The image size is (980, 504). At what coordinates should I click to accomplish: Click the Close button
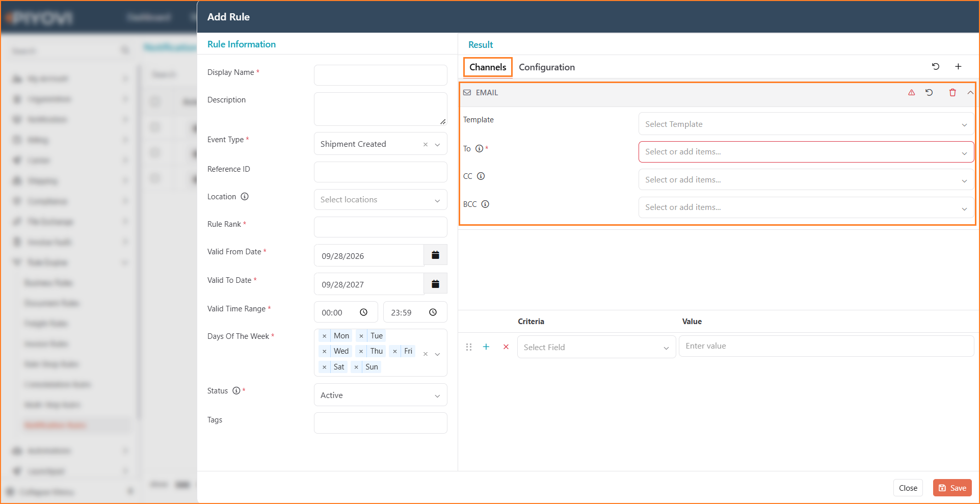[908, 488]
